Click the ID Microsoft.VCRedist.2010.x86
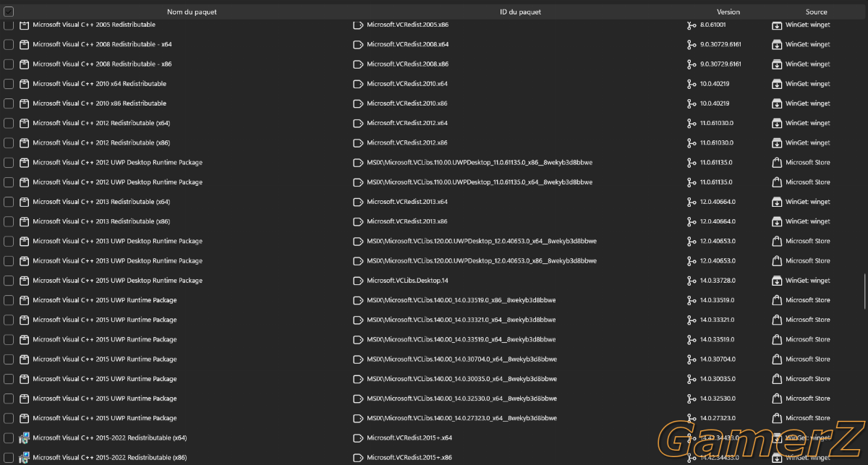Viewport: 868px width, 465px height. tap(407, 103)
